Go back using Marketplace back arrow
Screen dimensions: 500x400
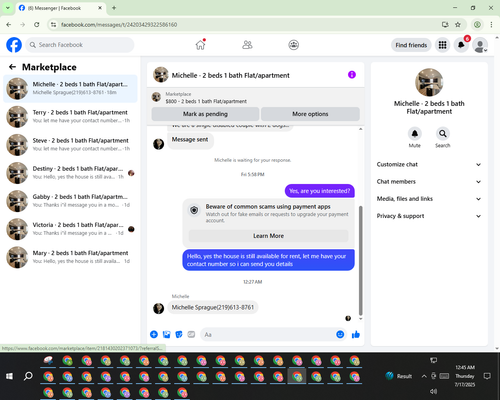(12, 67)
